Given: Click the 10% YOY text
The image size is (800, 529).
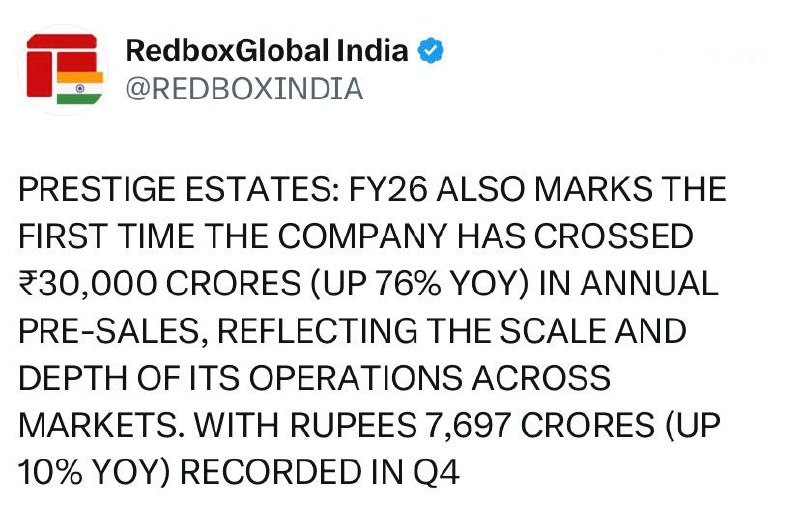Looking at the screenshot, I should [x=92, y=473].
